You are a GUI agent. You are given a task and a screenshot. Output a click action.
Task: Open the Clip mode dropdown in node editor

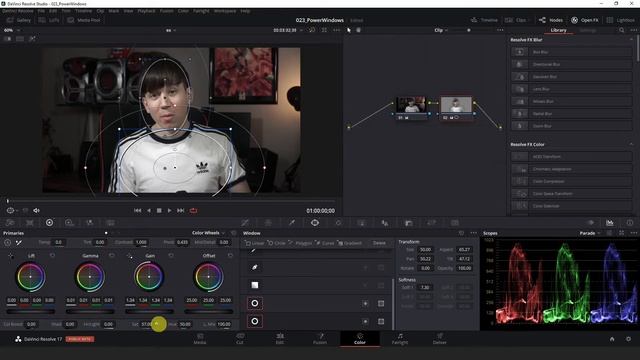point(441,30)
